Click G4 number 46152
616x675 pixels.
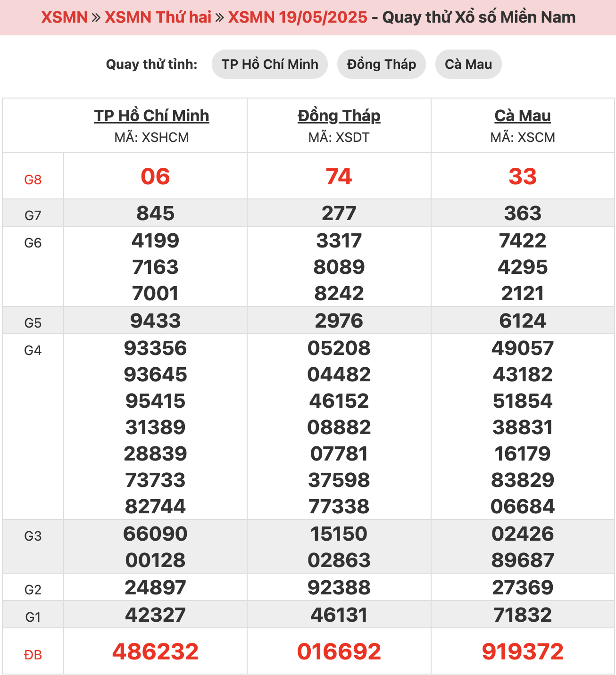click(339, 401)
